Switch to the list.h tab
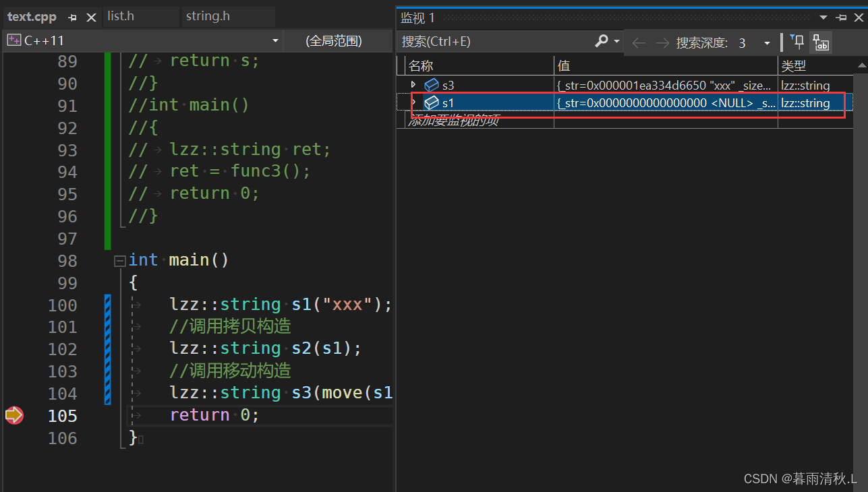This screenshot has width=868, height=492. pyautogui.click(x=121, y=16)
